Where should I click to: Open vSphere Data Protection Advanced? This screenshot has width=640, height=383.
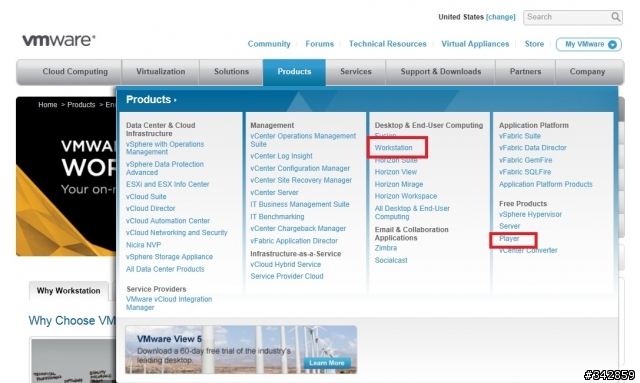pyautogui.click(x=165, y=168)
